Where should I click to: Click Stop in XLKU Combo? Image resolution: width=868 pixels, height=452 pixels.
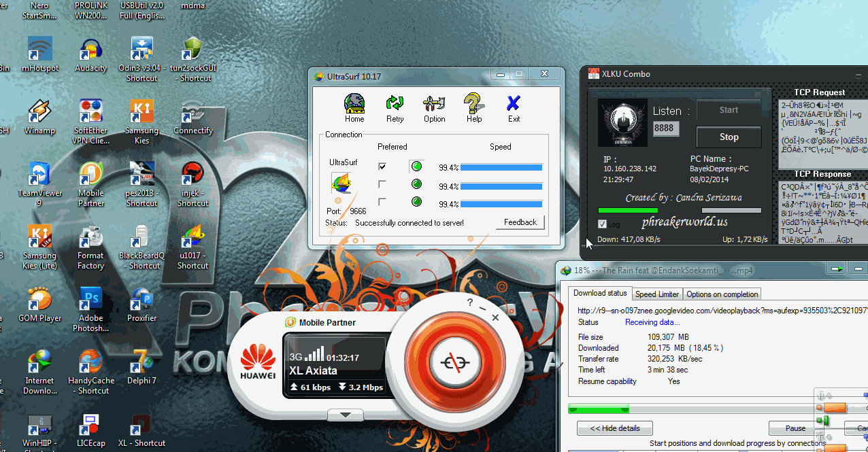tap(729, 137)
